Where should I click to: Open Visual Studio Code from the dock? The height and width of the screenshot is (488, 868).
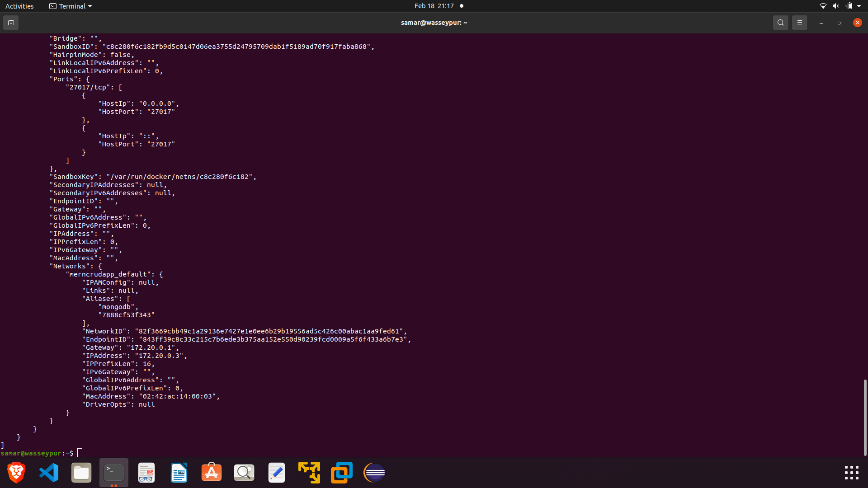pos(49,473)
